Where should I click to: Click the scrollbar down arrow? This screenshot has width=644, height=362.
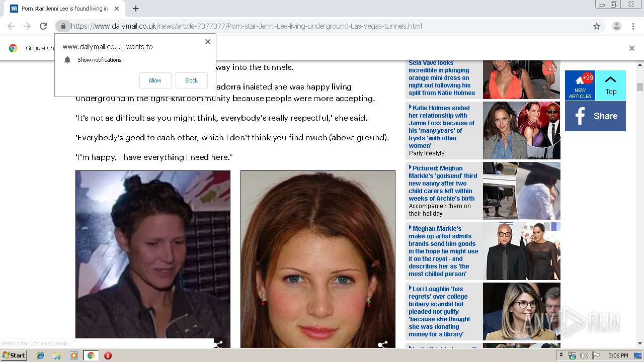(x=640, y=343)
